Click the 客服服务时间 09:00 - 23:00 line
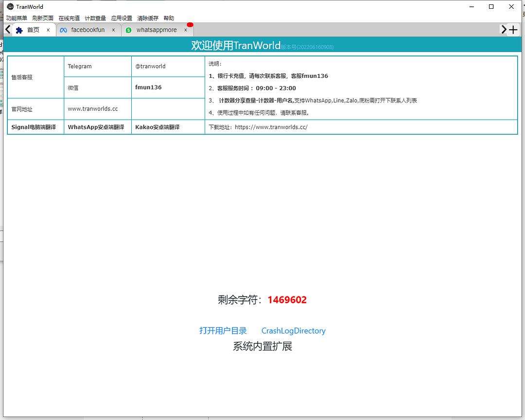 click(252, 88)
